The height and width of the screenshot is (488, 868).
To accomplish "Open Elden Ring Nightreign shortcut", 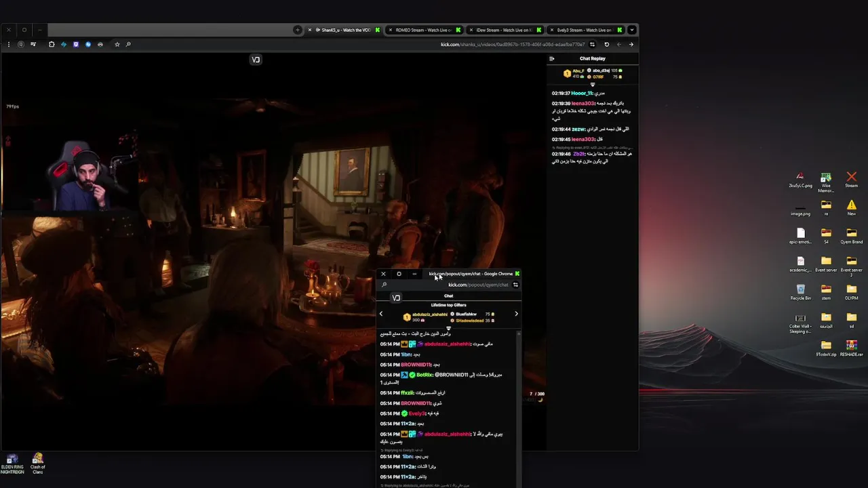I will coord(12,464).
